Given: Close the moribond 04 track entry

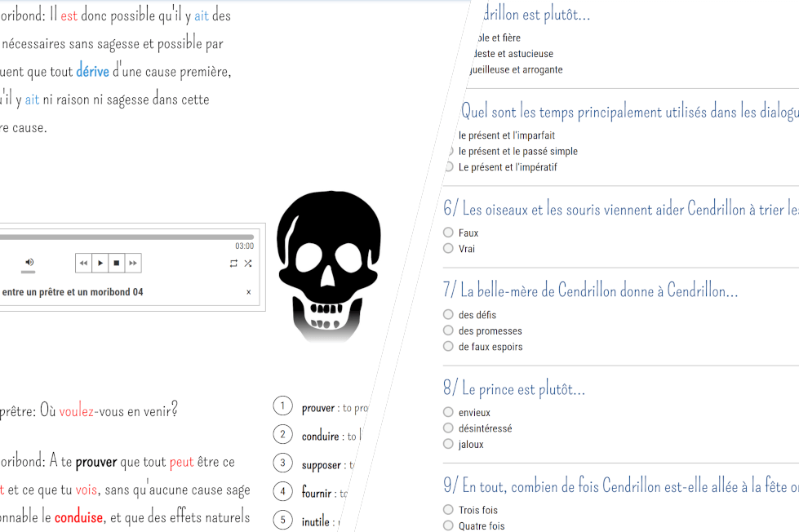Looking at the screenshot, I should tap(249, 292).
